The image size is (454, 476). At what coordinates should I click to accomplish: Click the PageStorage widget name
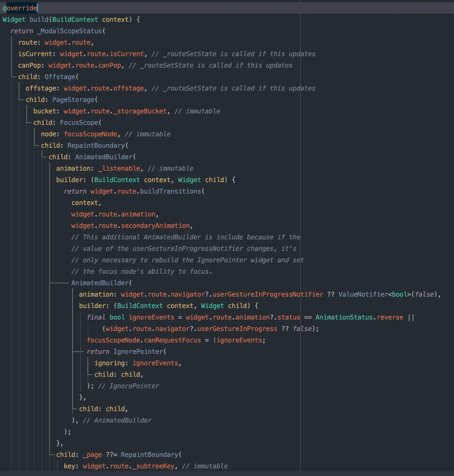73,100
